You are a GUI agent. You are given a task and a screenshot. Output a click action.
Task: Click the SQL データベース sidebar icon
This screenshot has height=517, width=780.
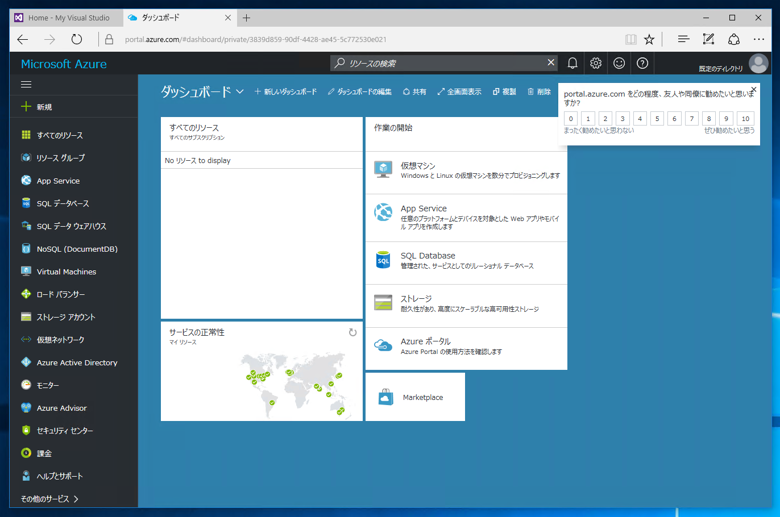[26, 203]
